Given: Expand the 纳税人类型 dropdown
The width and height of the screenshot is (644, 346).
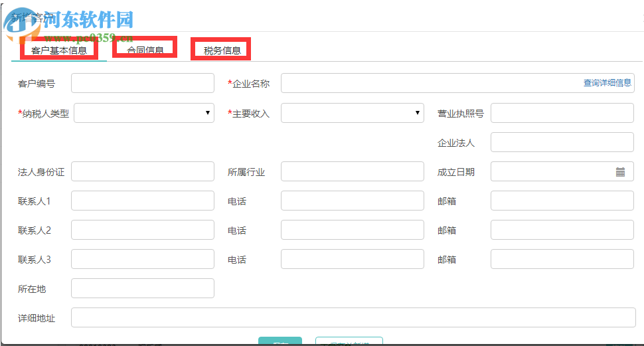Looking at the screenshot, I should [x=144, y=113].
